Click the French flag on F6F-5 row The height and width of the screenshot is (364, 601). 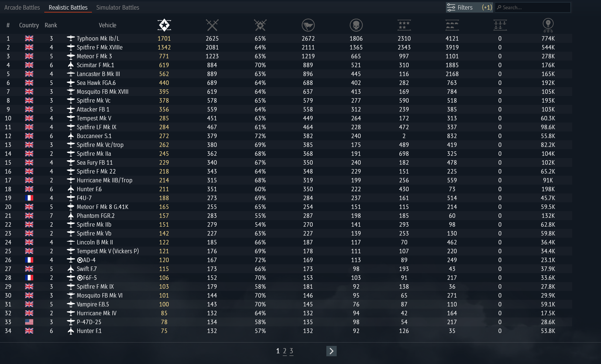[x=29, y=278]
